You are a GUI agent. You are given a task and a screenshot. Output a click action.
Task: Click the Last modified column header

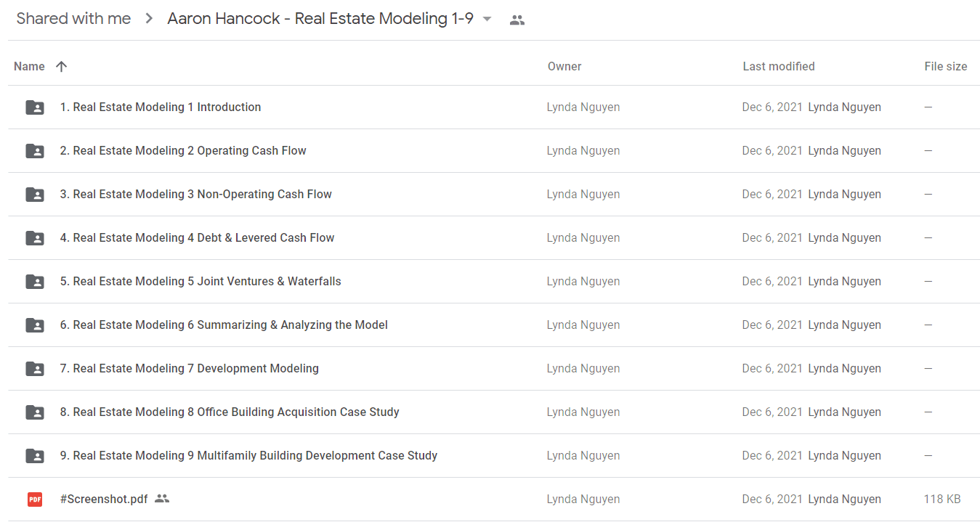779,66
